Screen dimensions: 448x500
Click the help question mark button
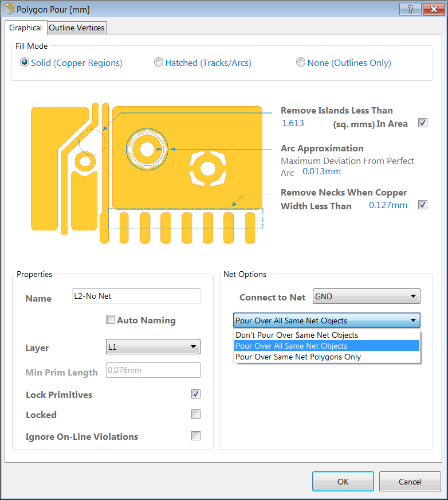pos(410,10)
